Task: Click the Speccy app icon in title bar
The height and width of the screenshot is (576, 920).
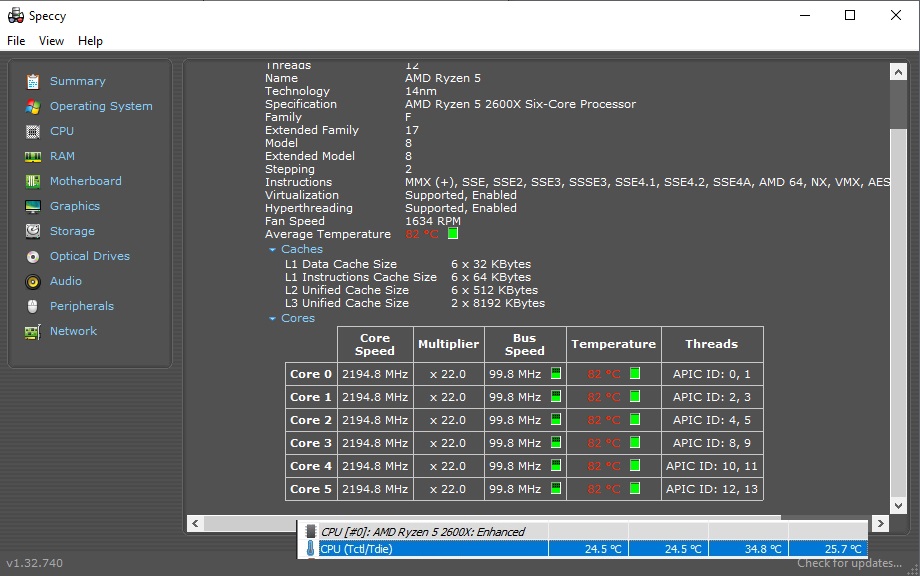Action: point(16,15)
